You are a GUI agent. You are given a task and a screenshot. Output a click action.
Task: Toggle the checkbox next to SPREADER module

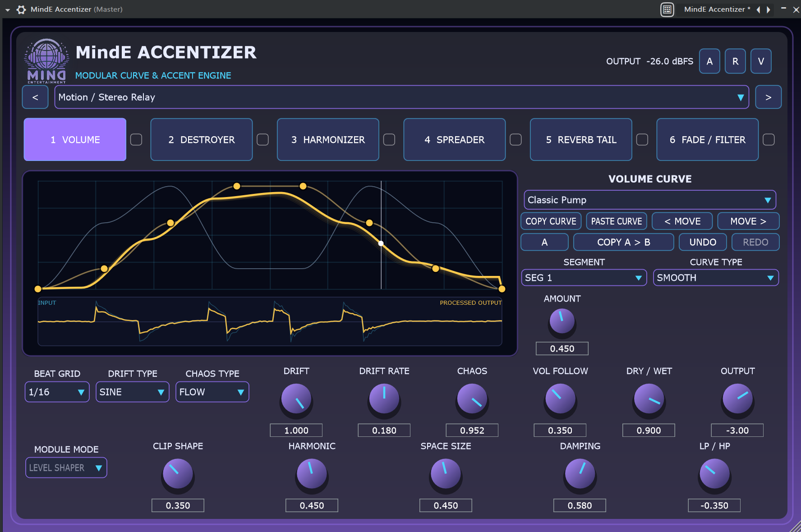coord(516,140)
